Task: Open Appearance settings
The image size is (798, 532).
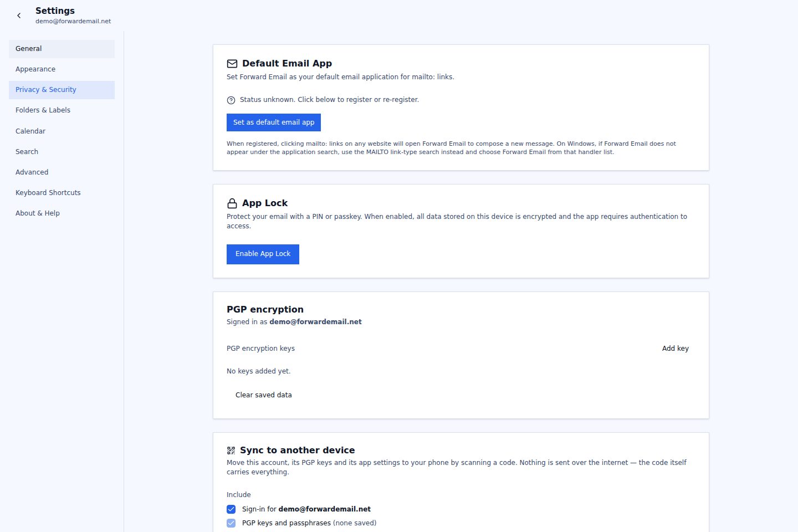Action: (62, 69)
